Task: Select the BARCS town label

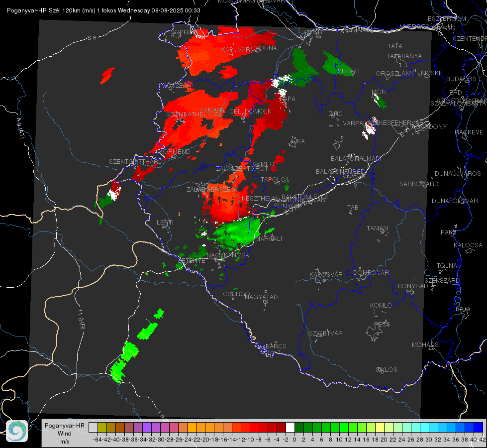Action: click(276, 346)
